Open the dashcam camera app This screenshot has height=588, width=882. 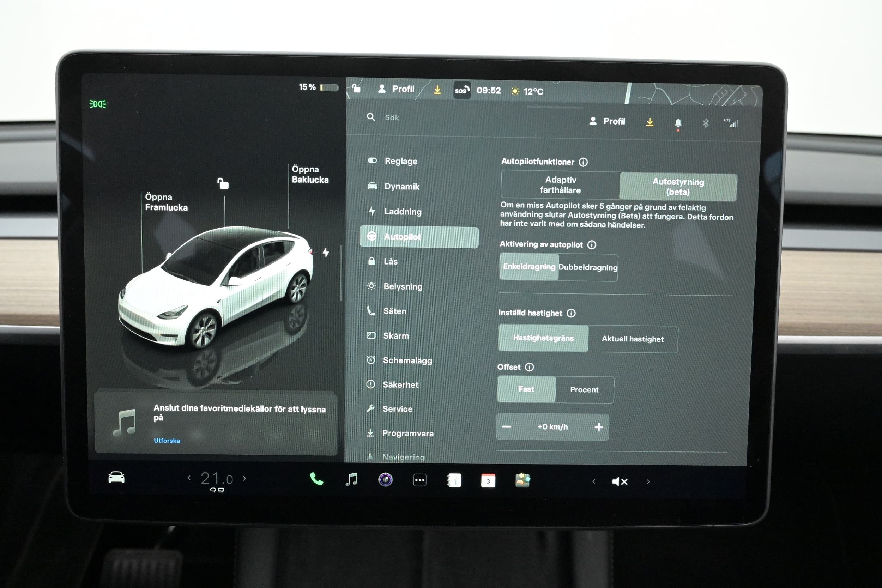(x=385, y=480)
